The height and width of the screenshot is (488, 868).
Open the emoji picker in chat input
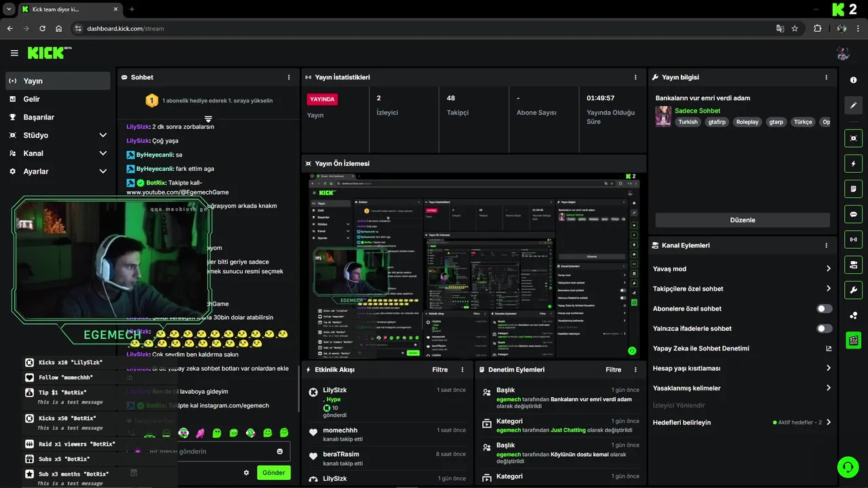(x=280, y=451)
